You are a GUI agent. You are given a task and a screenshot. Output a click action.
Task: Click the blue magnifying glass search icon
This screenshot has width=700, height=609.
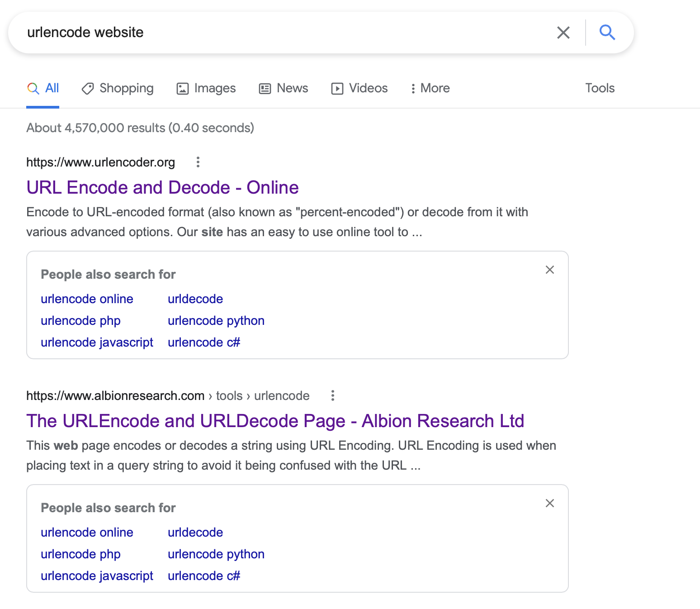607,33
